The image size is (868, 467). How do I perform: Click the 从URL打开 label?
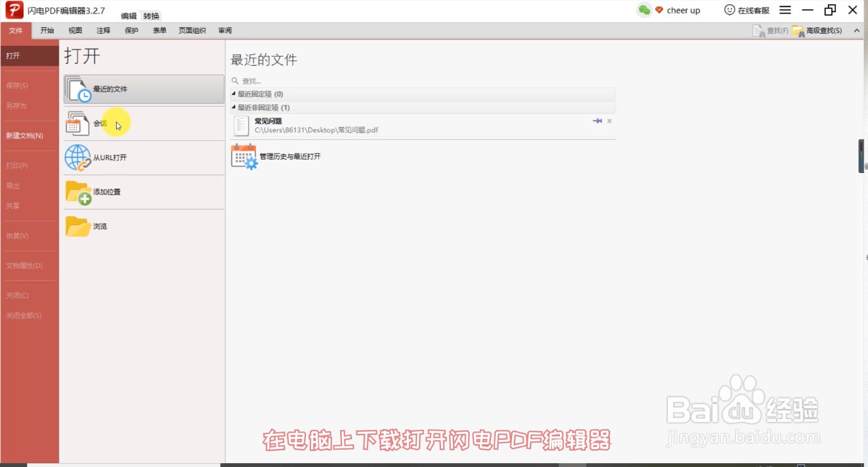(110, 158)
